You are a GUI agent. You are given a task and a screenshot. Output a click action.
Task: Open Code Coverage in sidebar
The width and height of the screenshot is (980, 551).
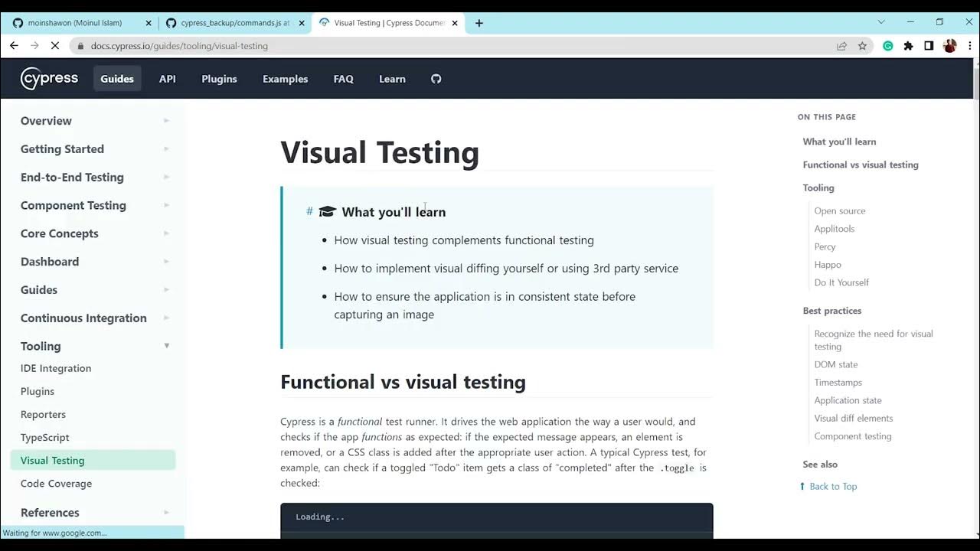56,483
